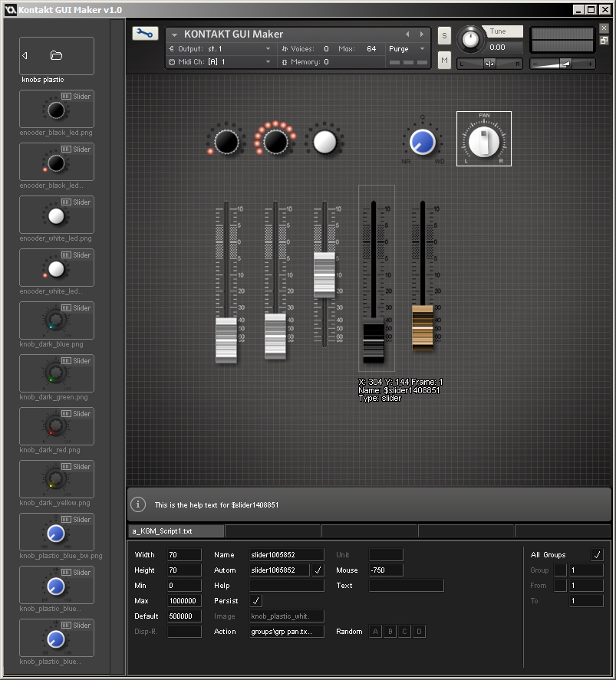Toggle the Group checkbox
The width and height of the screenshot is (616, 680).
click(561, 570)
